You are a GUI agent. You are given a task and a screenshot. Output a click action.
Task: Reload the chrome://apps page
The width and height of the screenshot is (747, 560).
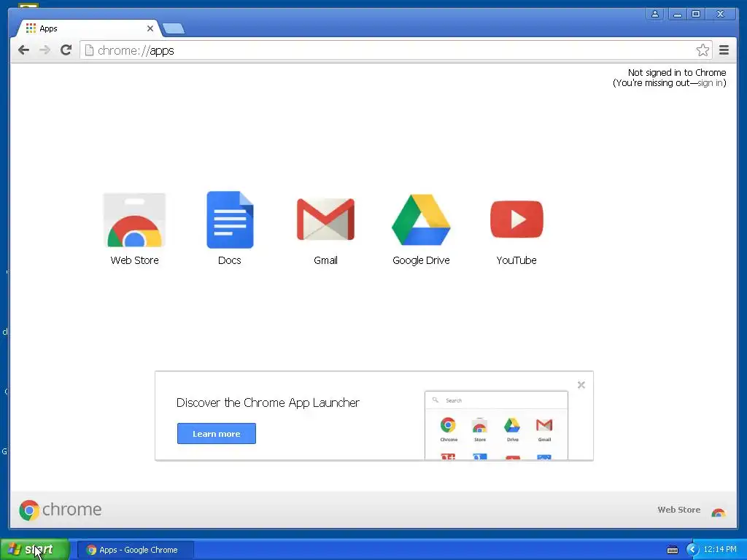pyautogui.click(x=66, y=50)
